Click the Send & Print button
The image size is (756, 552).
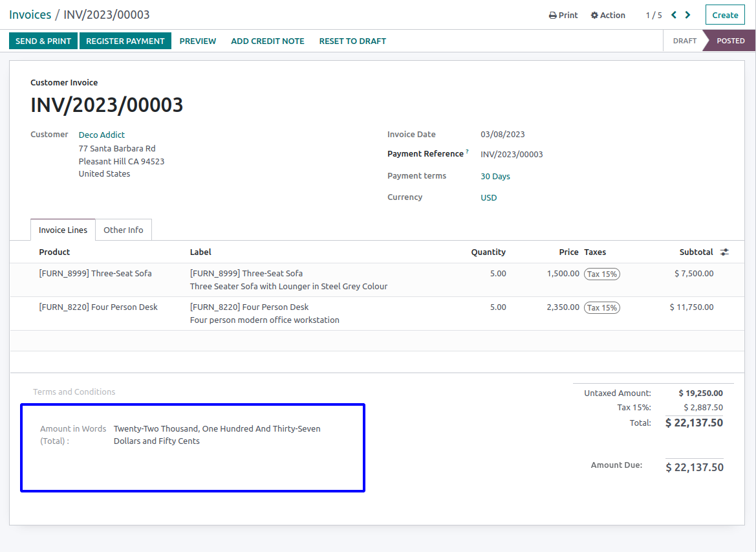pyautogui.click(x=43, y=41)
